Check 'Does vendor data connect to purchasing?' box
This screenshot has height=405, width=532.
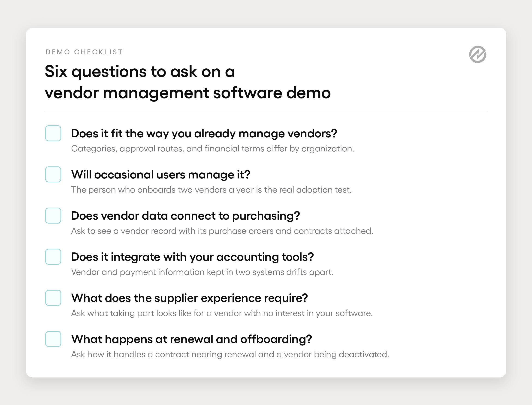pyautogui.click(x=53, y=215)
